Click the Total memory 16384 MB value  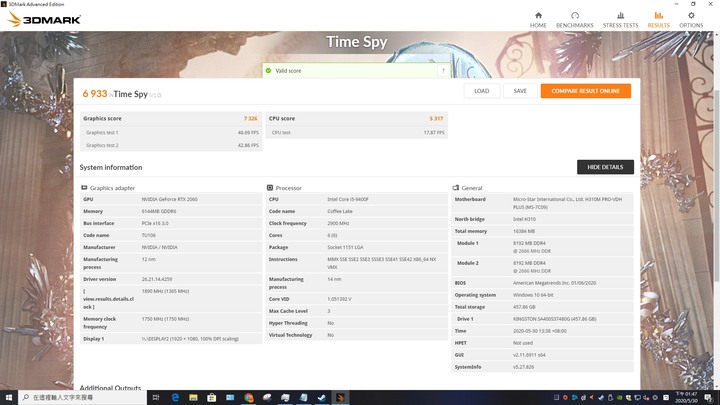tap(524, 231)
